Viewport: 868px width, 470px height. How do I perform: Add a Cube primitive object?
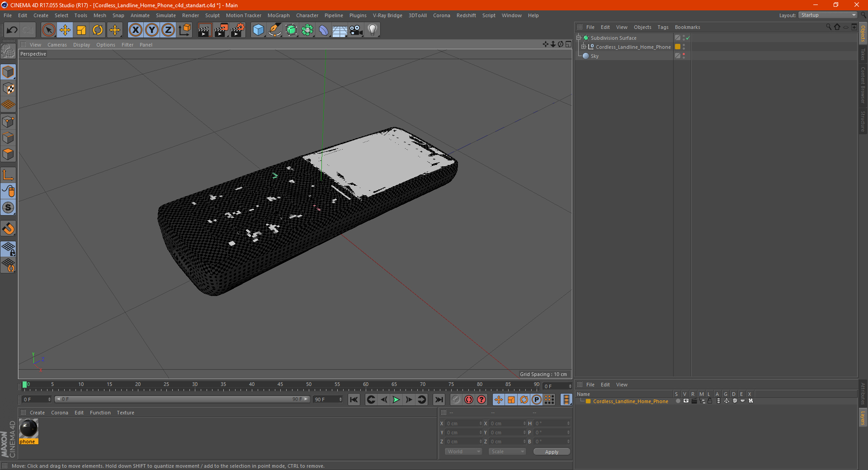258,30
